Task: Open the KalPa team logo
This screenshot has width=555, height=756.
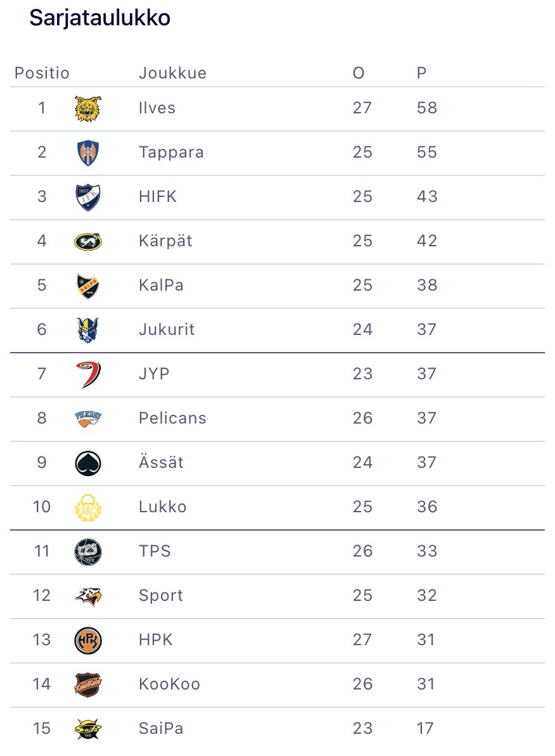Action: tap(87, 286)
